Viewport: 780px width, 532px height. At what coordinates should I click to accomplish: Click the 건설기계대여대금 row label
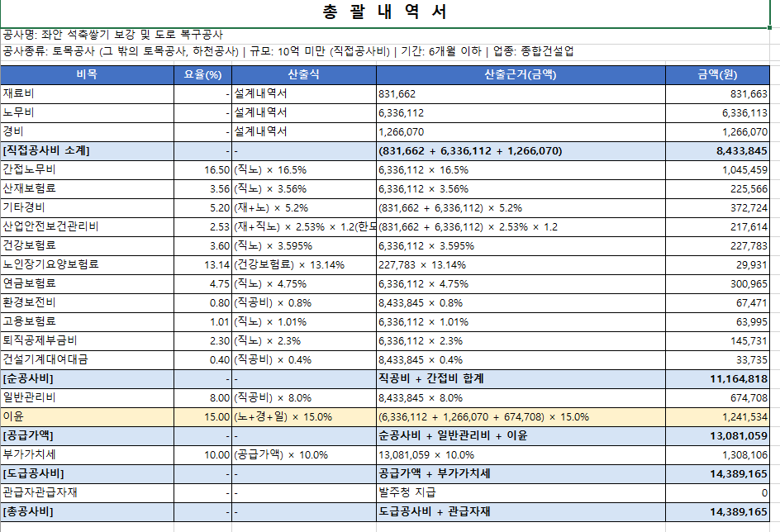point(87,359)
